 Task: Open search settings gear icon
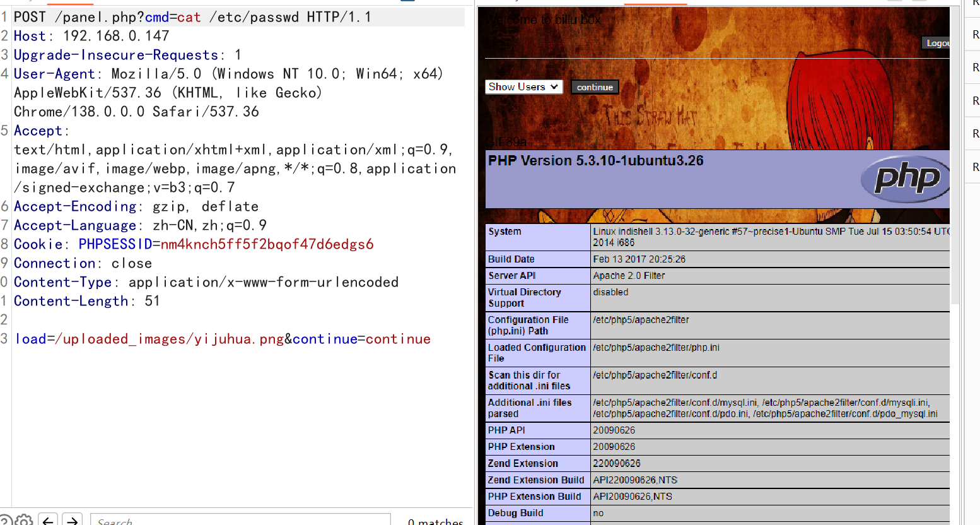[x=25, y=521]
